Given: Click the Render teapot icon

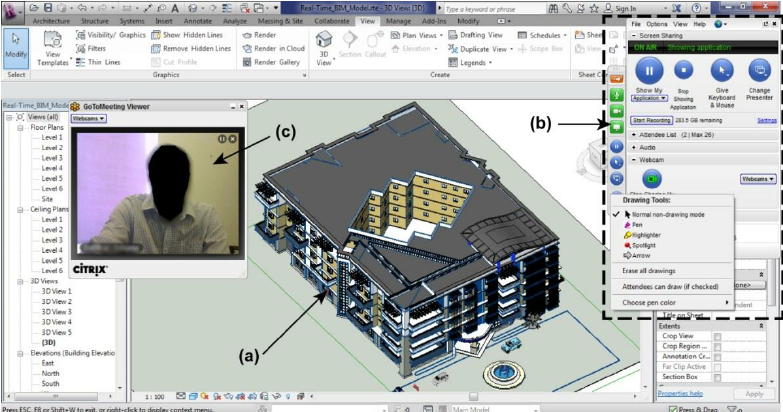Looking at the screenshot, I should [247, 35].
